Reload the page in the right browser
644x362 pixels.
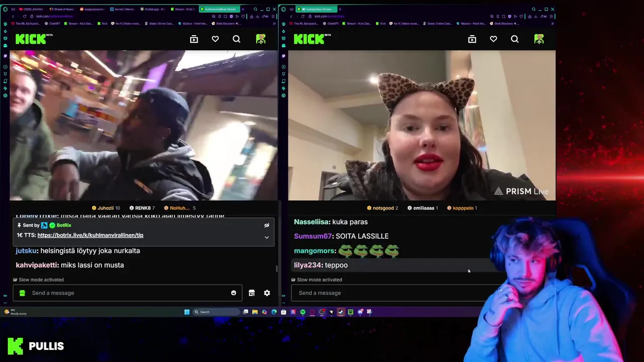click(x=303, y=16)
